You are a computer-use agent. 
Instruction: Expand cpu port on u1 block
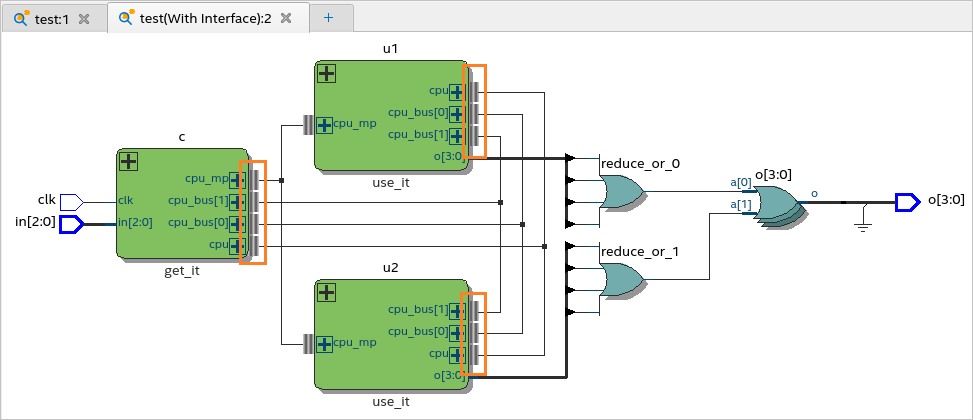[x=457, y=92]
